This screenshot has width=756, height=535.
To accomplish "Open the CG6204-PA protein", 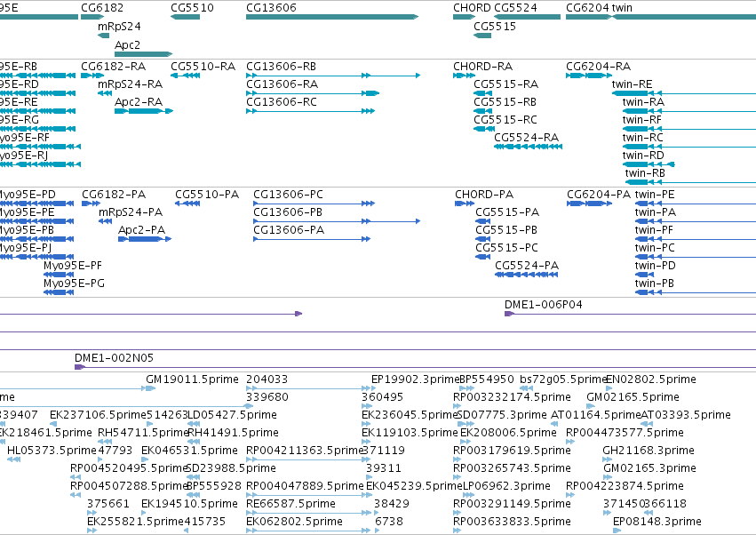I will coord(590,204).
